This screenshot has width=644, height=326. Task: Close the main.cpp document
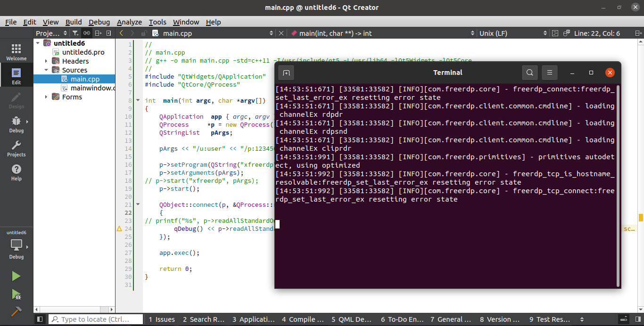pyautogui.click(x=281, y=33)
